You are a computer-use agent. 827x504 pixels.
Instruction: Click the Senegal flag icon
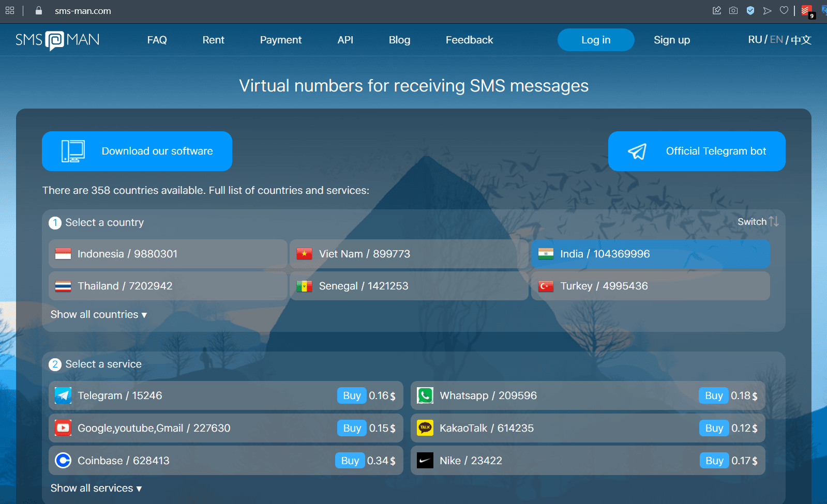(304, 286)
